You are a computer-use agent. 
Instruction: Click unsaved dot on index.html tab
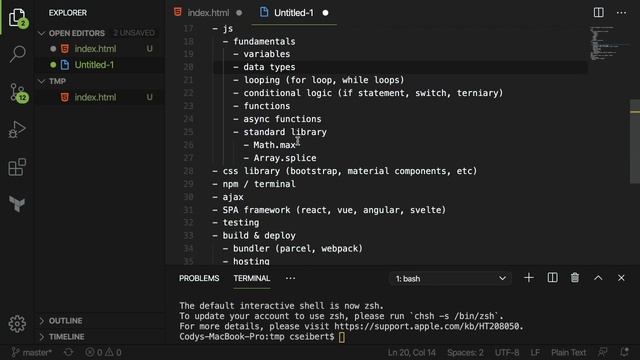pos(239,13)
